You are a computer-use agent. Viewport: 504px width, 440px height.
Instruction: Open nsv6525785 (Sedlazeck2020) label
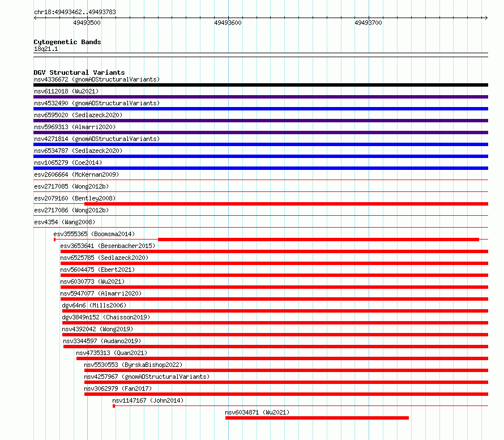(x=104, y=258)
